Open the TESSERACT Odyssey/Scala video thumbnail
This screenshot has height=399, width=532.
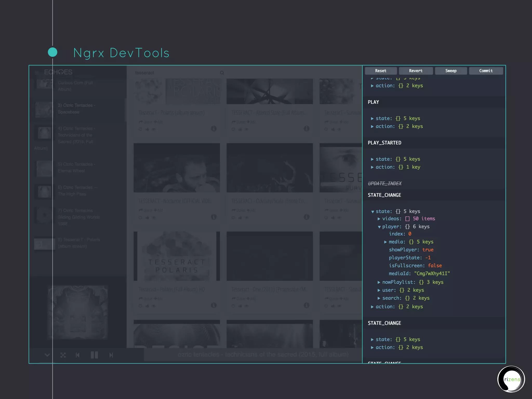click(270, 168)
